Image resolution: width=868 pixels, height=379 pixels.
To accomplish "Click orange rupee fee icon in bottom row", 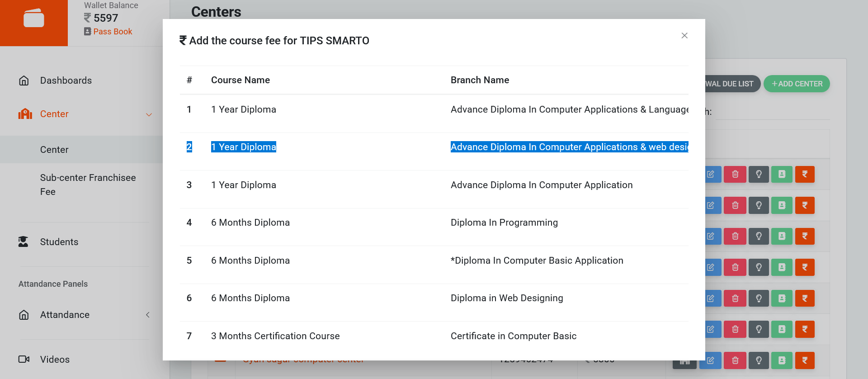I will point(805,360).
